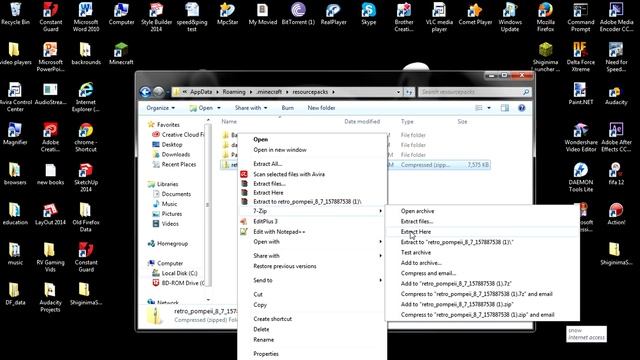Choose Scan selected files with Avira
The width and height of the screenshot is (640, 360).
pos(313,174)
